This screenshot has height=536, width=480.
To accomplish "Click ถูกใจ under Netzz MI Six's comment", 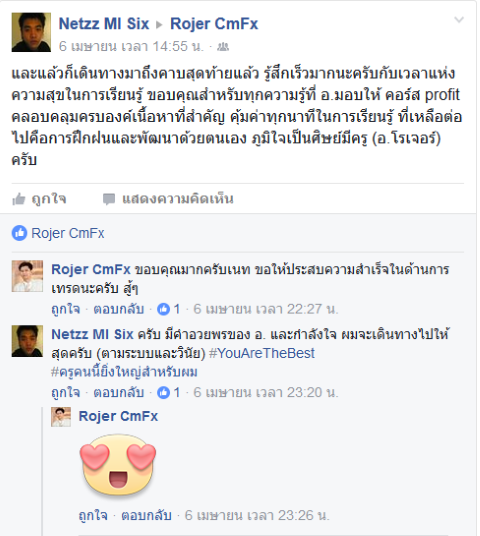I will coord(66,392).
